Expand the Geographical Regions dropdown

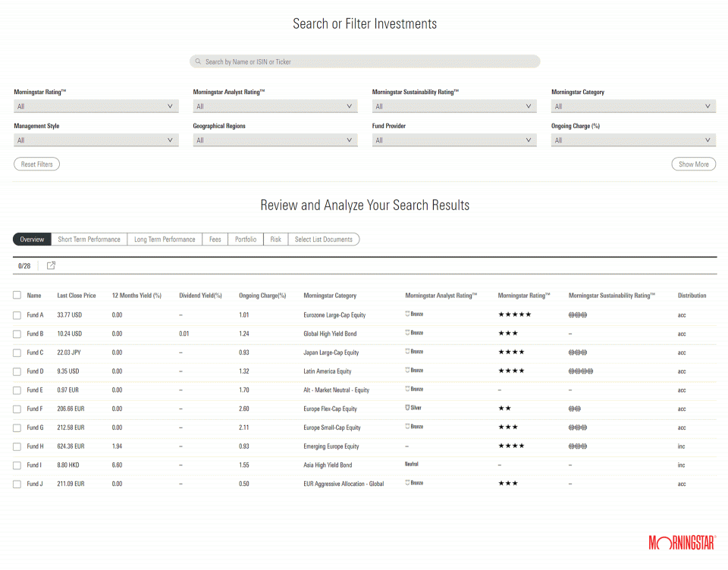275,139
